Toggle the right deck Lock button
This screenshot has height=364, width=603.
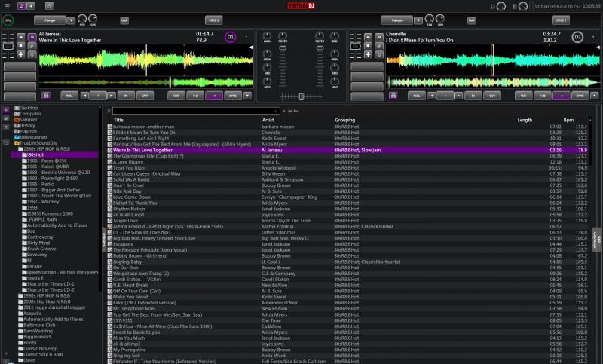click(x=472, y=20)
